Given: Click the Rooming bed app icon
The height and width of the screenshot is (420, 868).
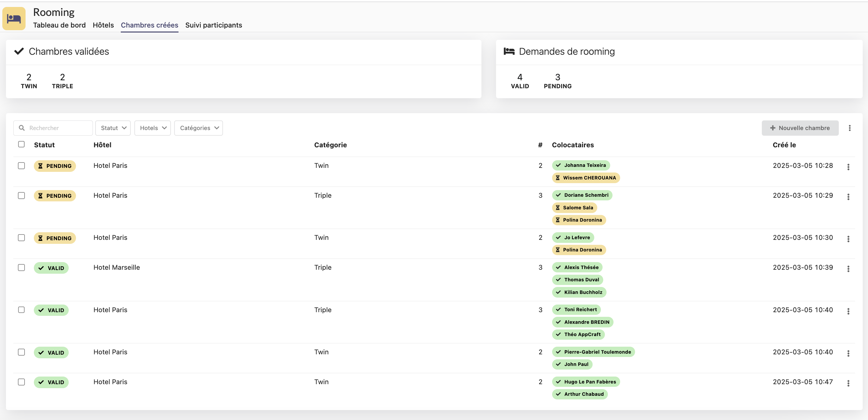Looking at the screenshot, I should coord(14,19).
